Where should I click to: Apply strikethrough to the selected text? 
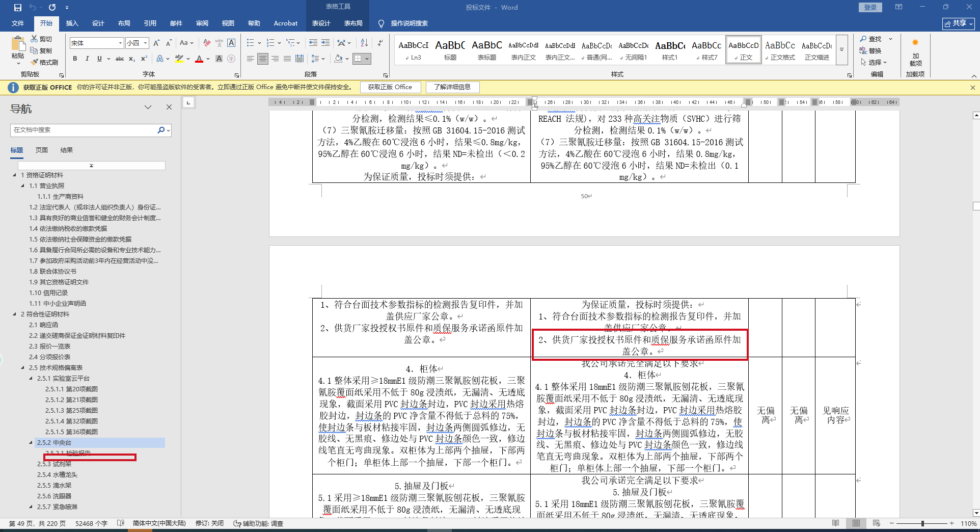point(119,59)
